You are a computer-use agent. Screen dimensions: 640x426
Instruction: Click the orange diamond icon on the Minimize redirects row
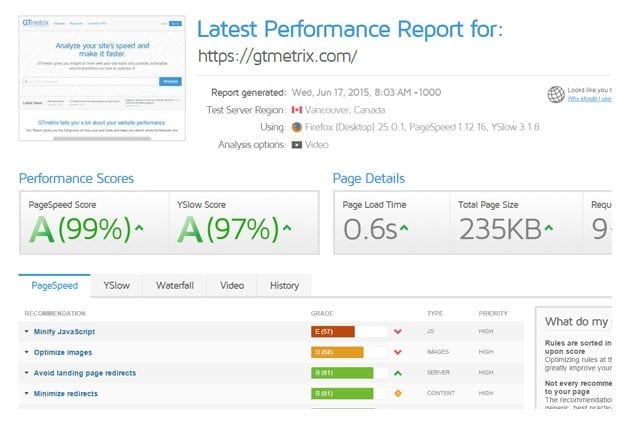click(x=398, y=393)
